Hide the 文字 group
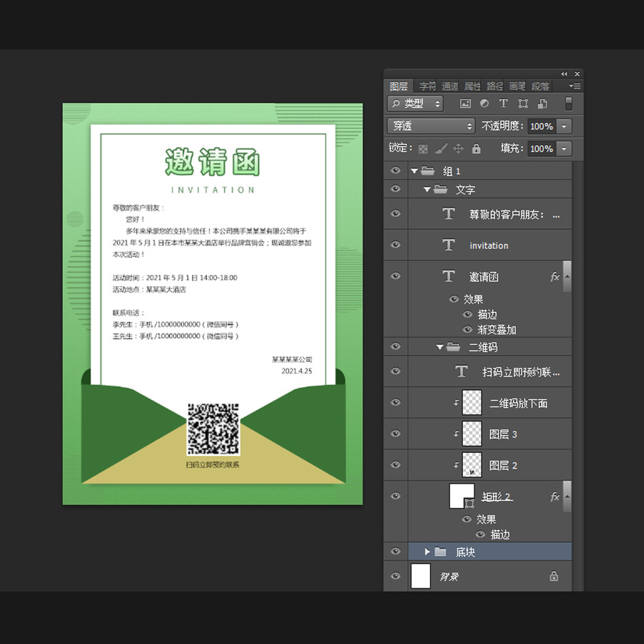 (396, 188)
